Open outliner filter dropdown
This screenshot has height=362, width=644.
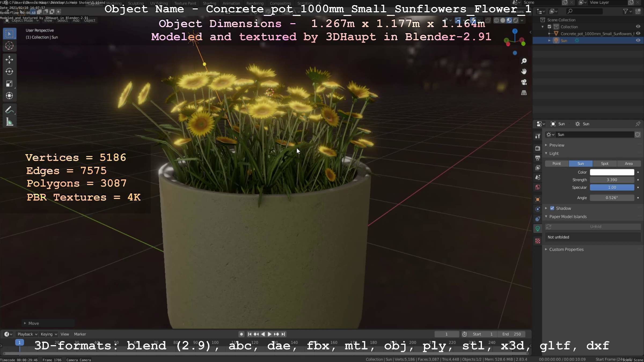[x=627, y=11]
